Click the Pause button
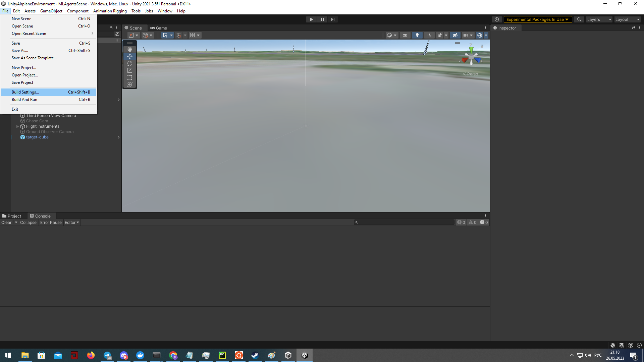This screenshot has height=362, width=644. [322, 19]
